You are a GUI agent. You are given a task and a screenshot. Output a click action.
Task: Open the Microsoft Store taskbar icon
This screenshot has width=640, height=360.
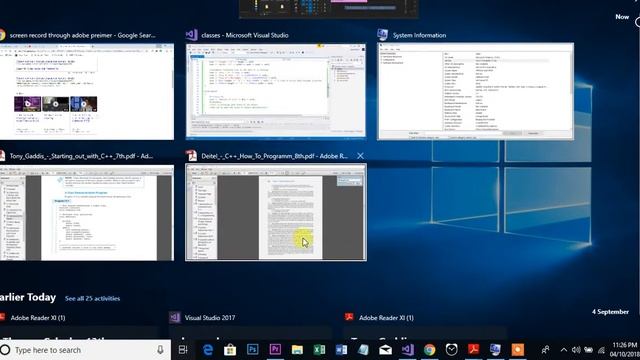coord(230,350)
